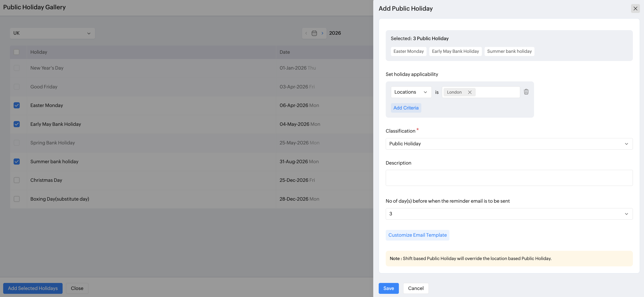Open the calendar year picker icon

click(314, 33)
